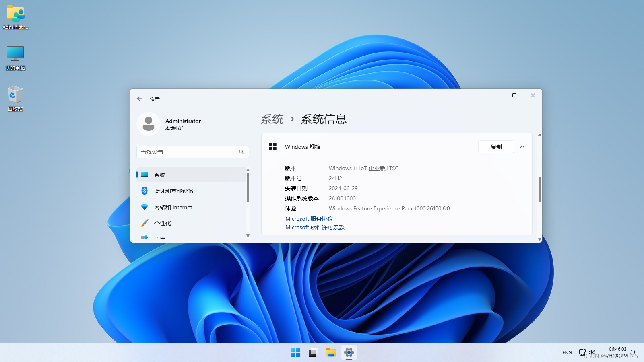Click the main pane scroll down arrow
The height and width of the screenshot is (362, 644).
click(x=540, y=239)
